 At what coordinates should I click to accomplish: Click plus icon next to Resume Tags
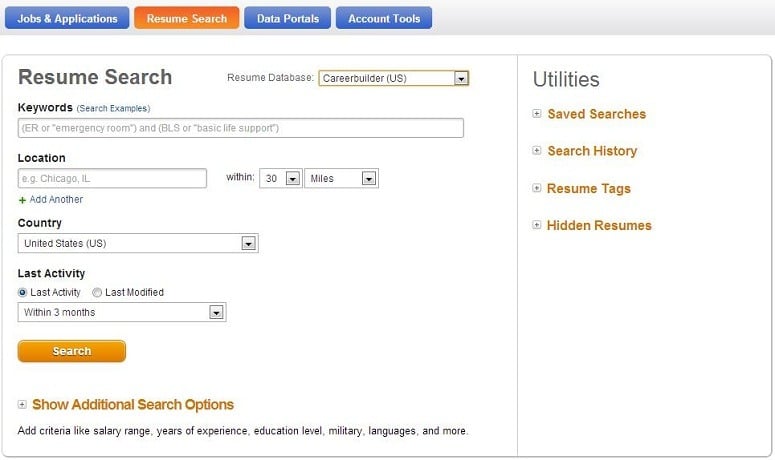click(537, 188)
